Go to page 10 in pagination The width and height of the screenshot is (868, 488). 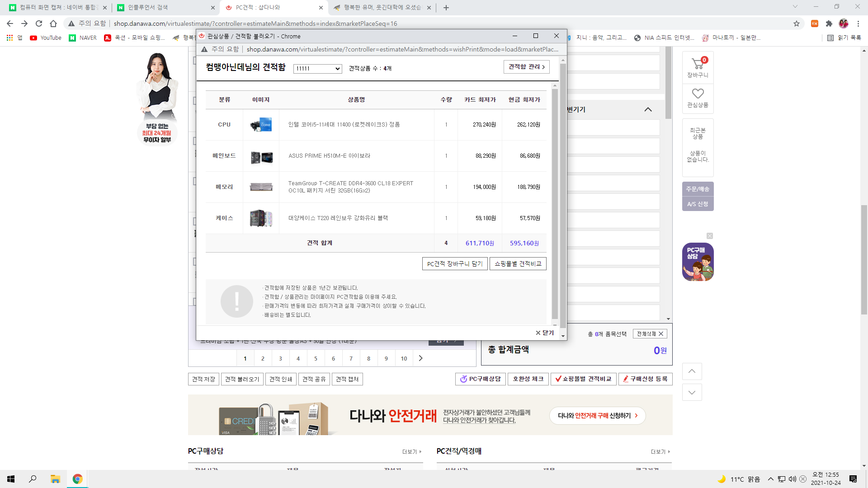(x=404, y=358)
